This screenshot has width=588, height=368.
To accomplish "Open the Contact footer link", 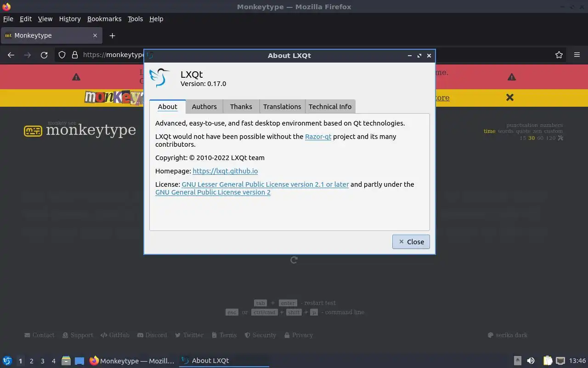I will click(x=40, y=335).
